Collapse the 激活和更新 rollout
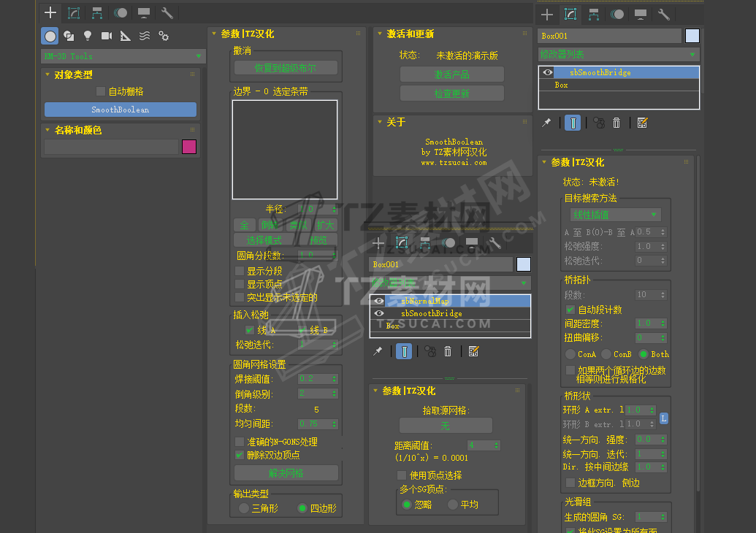 (x=379, y=34)
